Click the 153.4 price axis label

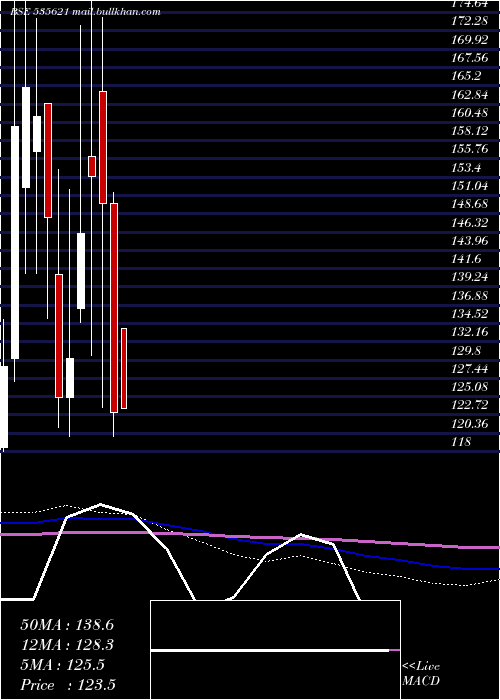pos(466,168)
